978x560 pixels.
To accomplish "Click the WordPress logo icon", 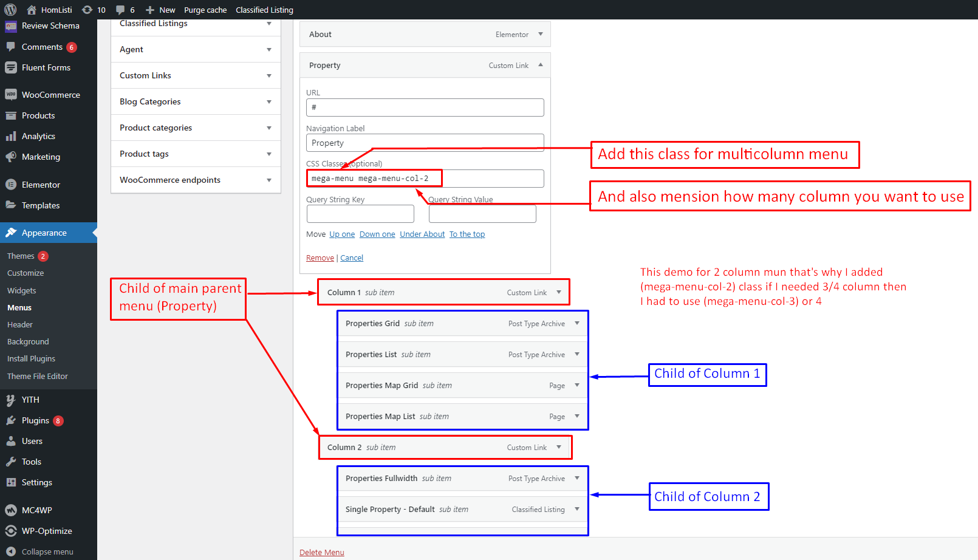I will (10, 10).
